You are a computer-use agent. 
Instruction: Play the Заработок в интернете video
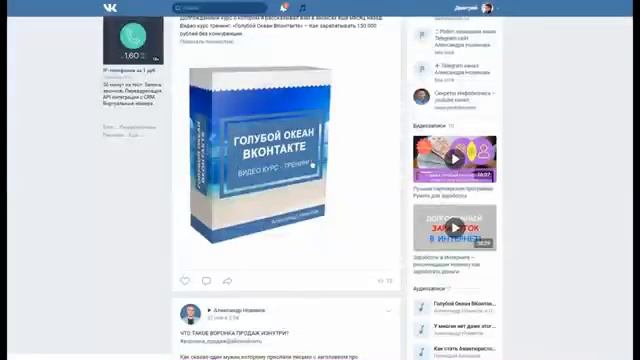[x=455, y=228]
